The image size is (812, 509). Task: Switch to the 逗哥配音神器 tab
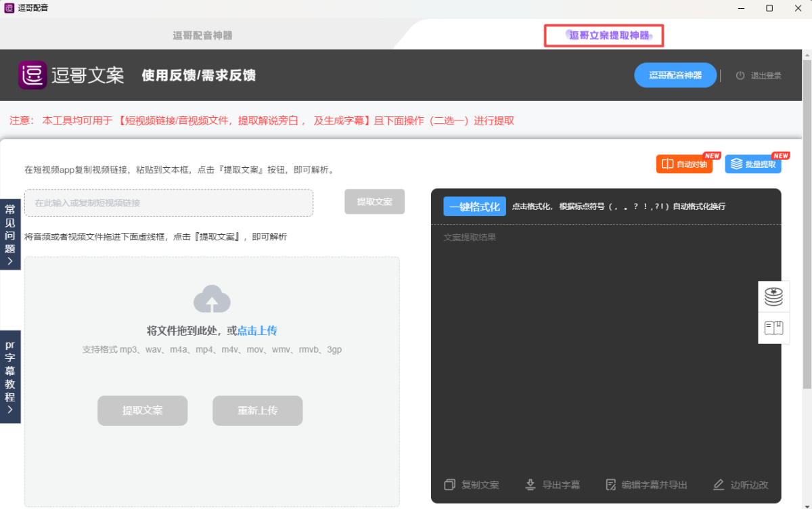coord(202,35)
